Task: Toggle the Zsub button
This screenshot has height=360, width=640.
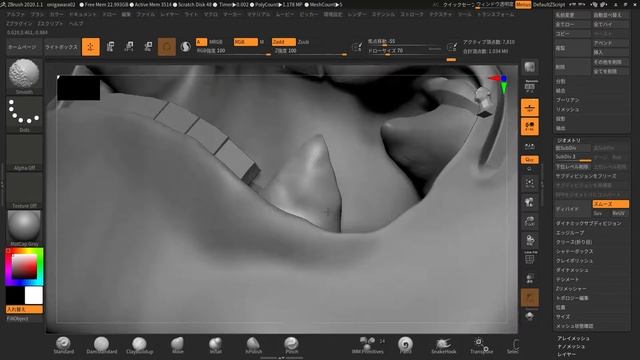Action: tap(304, 42)
